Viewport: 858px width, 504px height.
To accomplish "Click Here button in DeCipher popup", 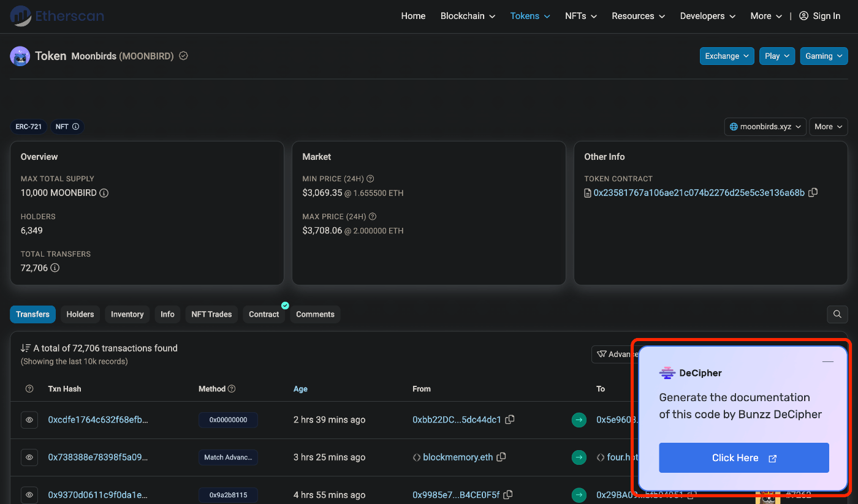I will click(x=744, y=457).
